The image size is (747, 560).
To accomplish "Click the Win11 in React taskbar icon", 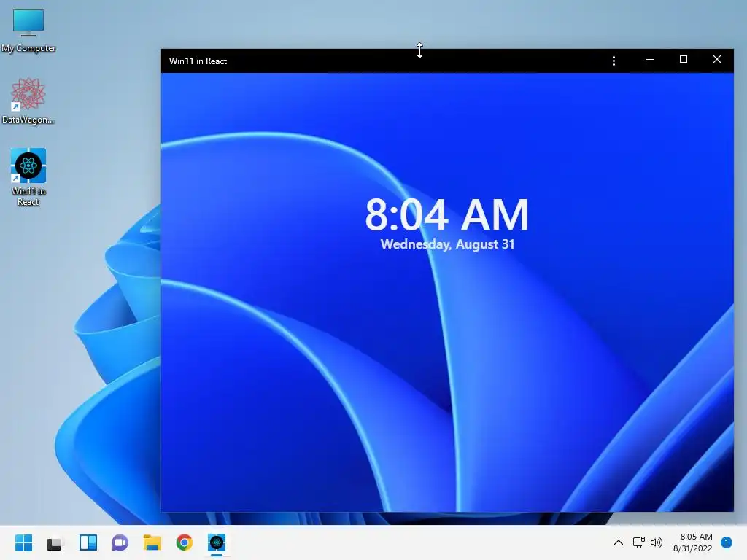I will (216, 542).
